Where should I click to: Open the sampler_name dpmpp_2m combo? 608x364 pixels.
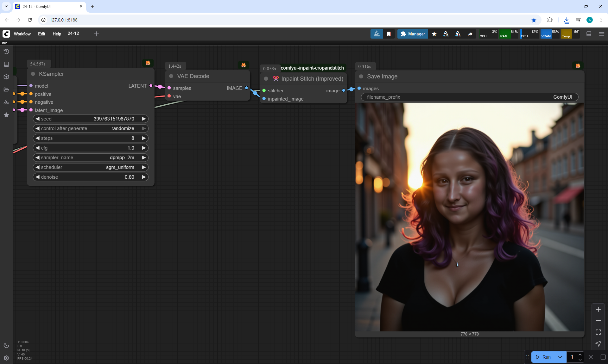coord(91,157)
